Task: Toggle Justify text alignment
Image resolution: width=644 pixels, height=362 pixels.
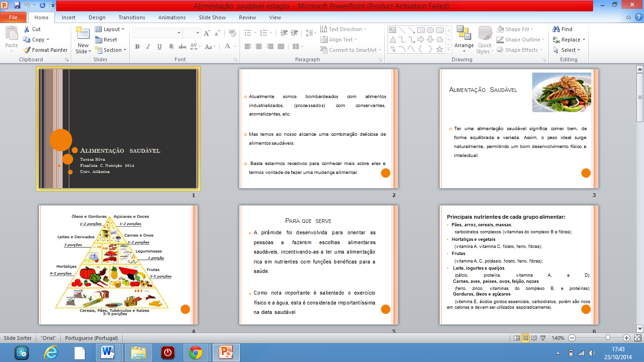Action: [281, 47]
